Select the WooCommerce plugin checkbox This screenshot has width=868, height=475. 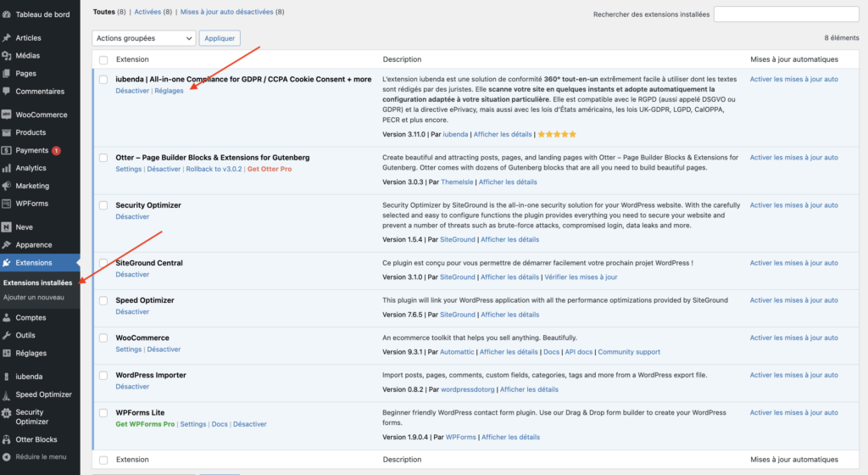tap(103, 338)
